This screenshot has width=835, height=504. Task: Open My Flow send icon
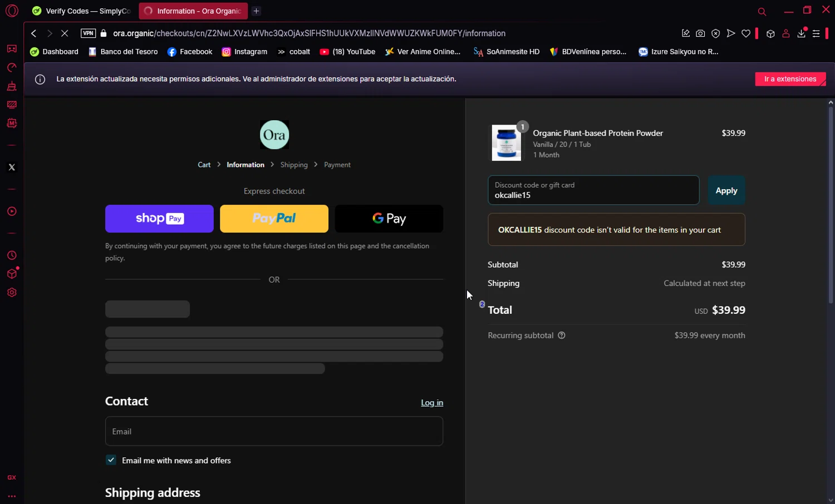731,33
